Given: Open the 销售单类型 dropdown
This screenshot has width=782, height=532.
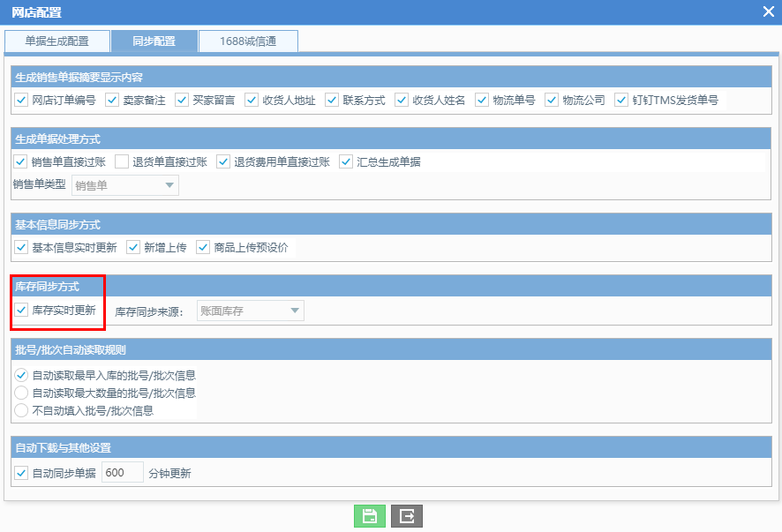Looking at the screenshot, I should 125,185.
